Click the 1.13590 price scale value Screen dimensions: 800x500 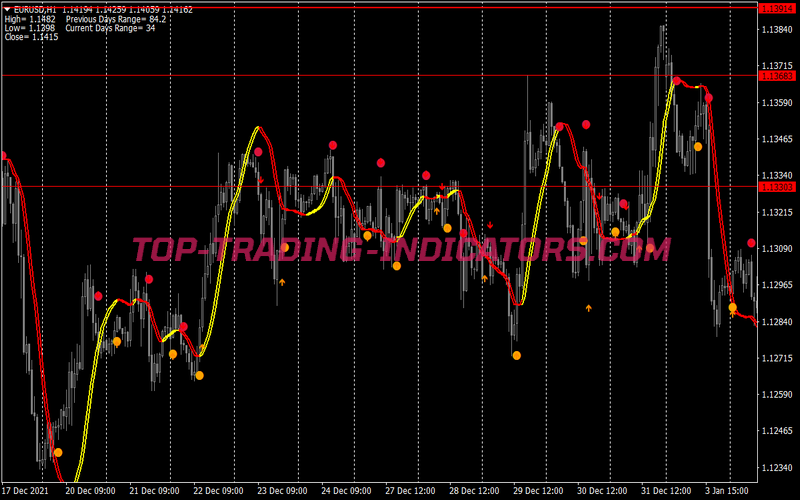coord(777,103)
